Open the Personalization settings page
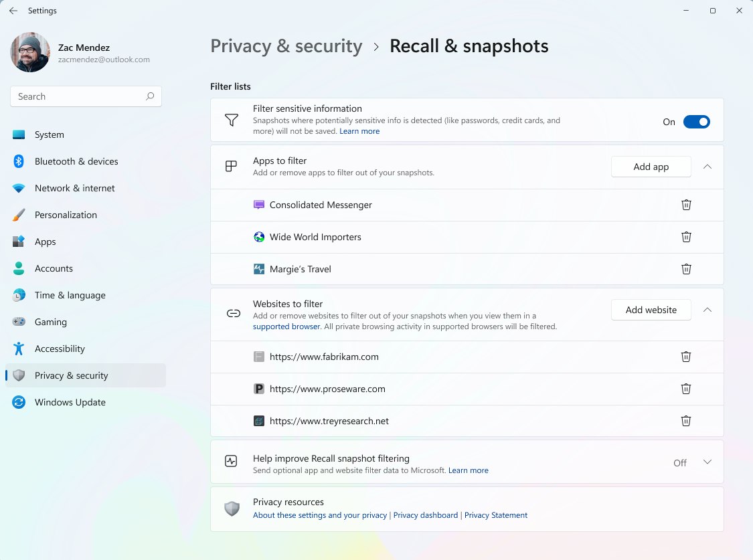Screen dimensions: 753x560 coord(66,215)
